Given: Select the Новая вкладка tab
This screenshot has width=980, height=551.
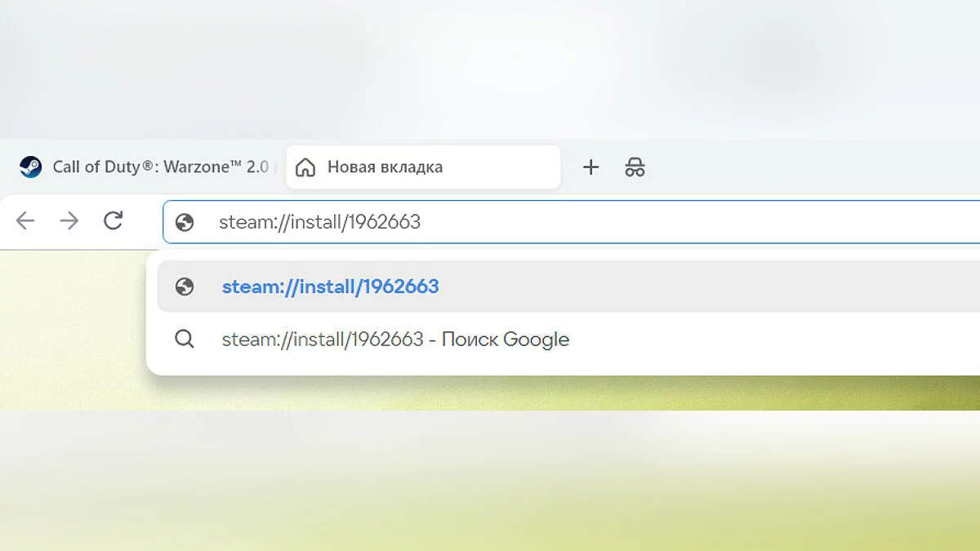Looking at the screenshot, I should [x=423, y=167].
